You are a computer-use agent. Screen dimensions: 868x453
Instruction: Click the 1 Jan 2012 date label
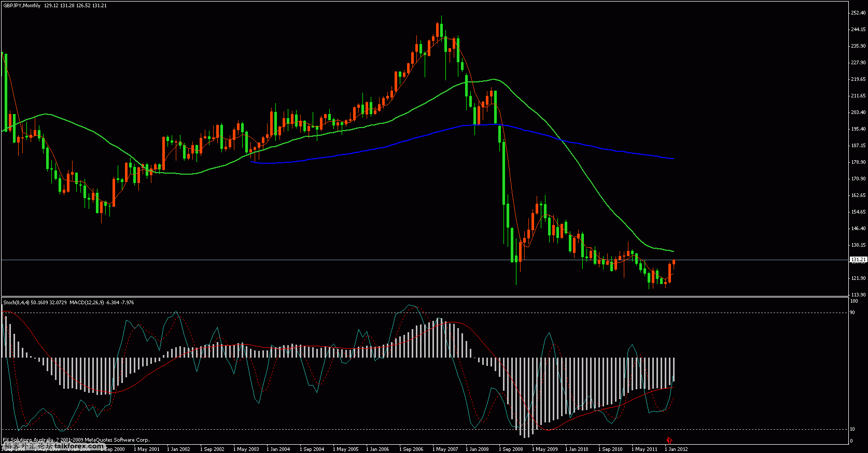[x=677, y=449]
